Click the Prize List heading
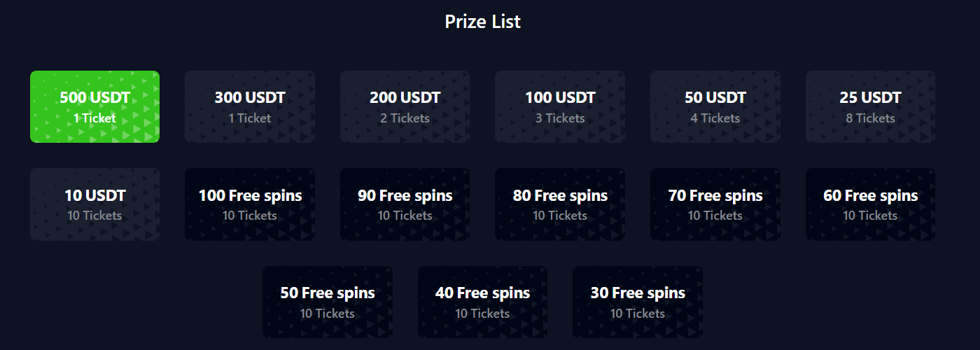 click(483, 22)
